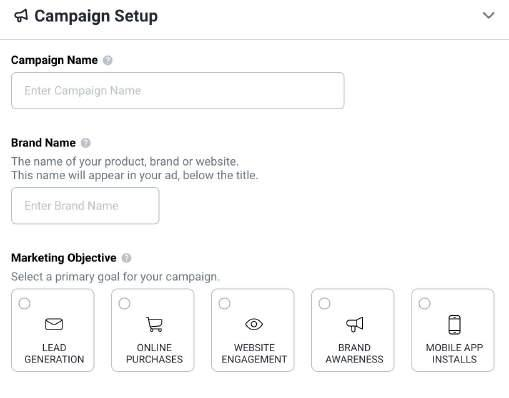Click the phone icon for Mobile App Installs
The height and width of the screenshot is (398, 509).
[x=455, y=324]
